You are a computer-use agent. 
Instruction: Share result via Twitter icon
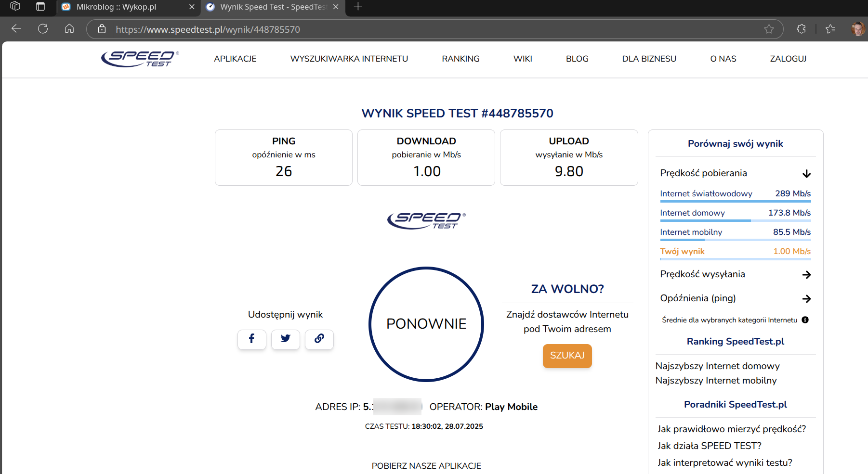[x=285, y=339]
